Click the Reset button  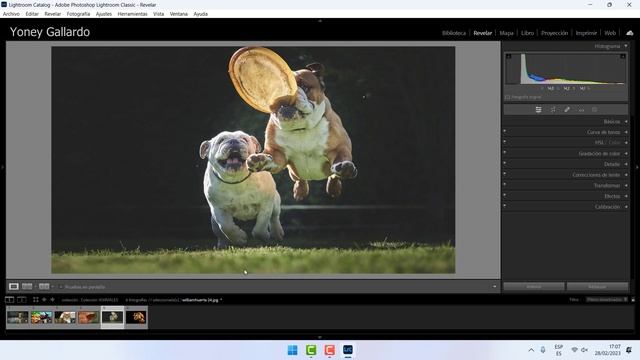coord(598,287)
